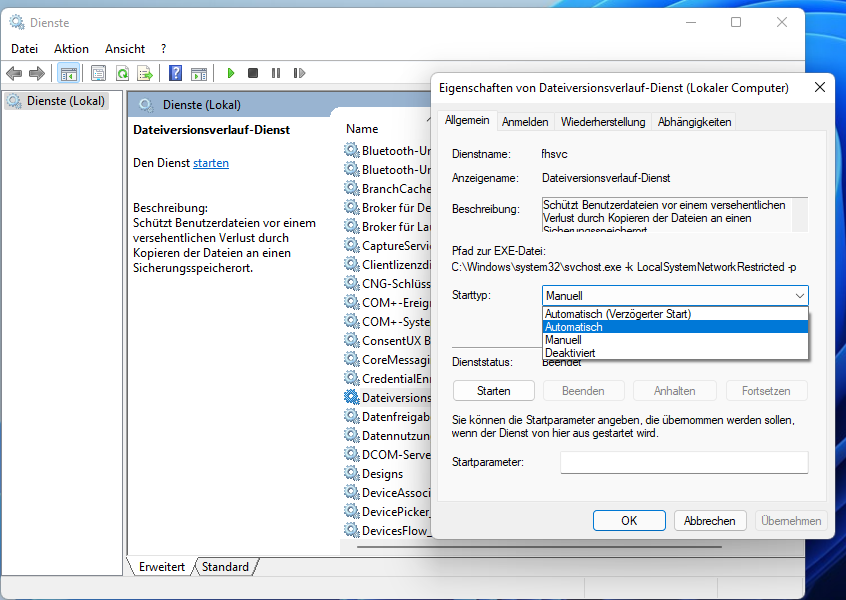Select the CredentialEnr service row
846x600 pixels.
click(x=387, y=379)
